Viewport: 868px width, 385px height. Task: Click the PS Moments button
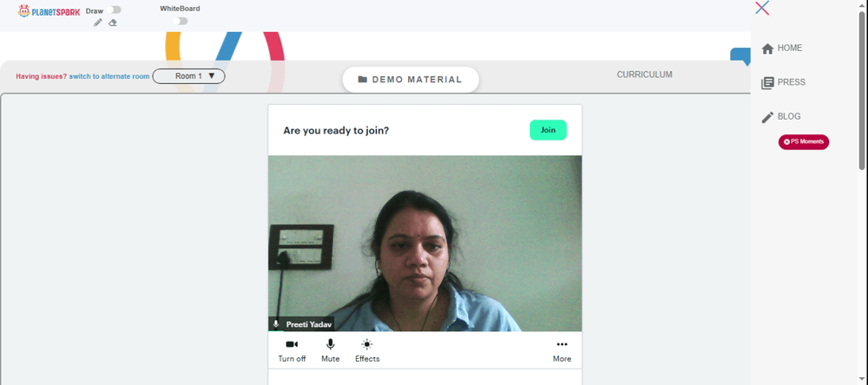pyautogui.click(x=804, y=142)
